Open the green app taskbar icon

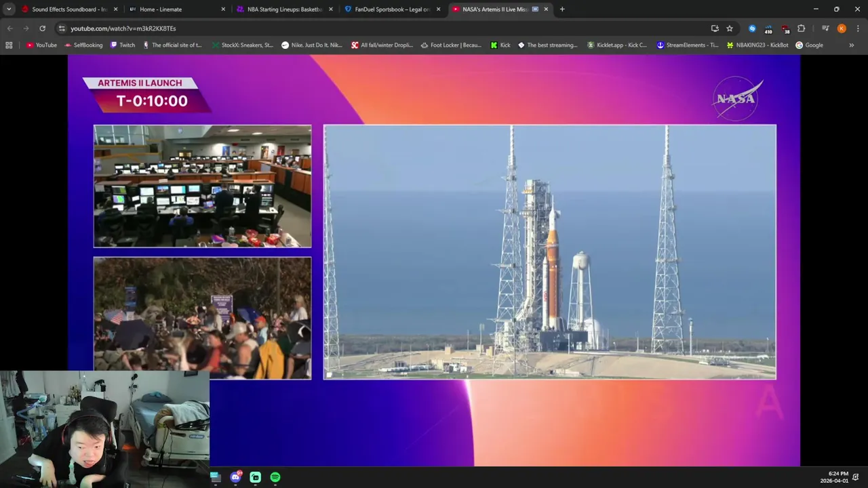point(255,477)
